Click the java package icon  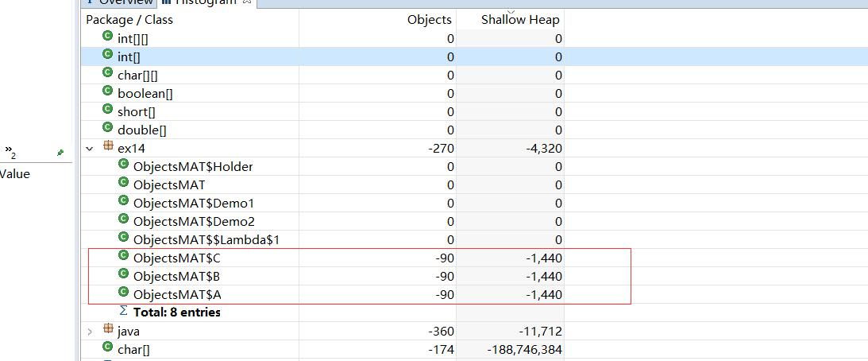[109, 329]
